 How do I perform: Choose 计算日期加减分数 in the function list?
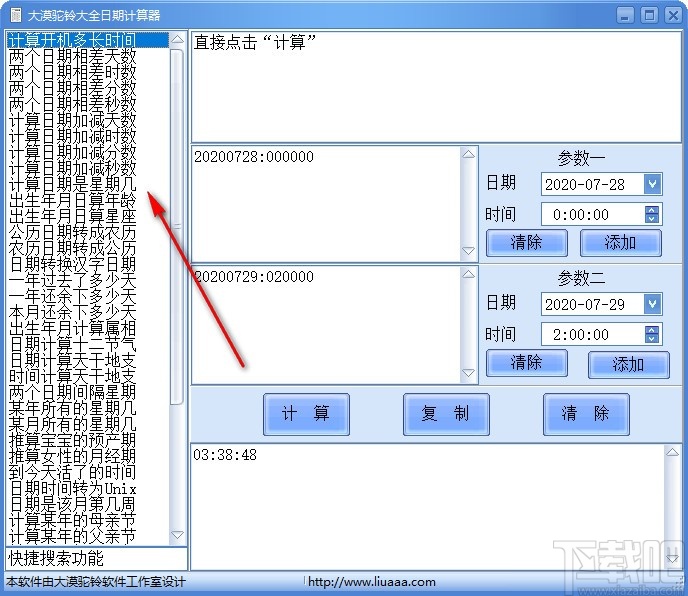click(88, 152)
